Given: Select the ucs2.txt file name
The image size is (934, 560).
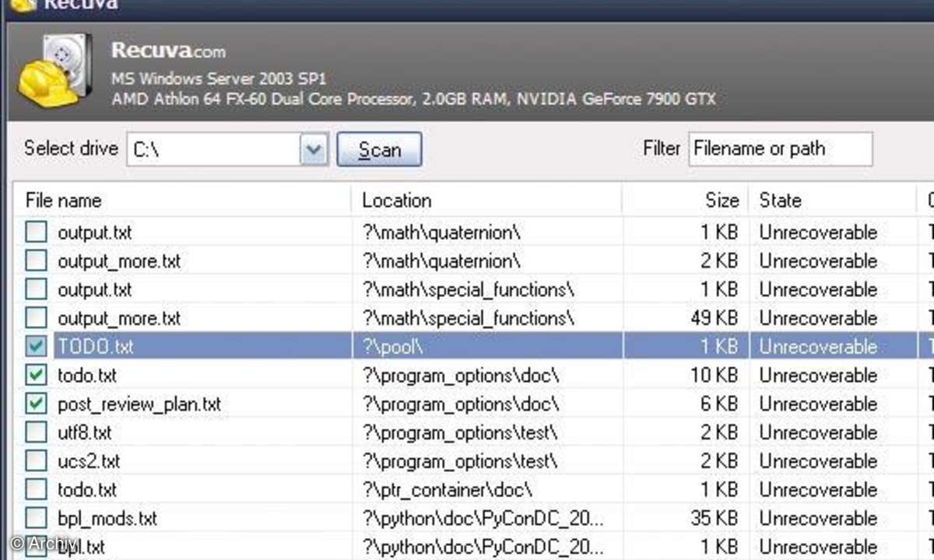Looking at the screenshot, I should 89,461.
